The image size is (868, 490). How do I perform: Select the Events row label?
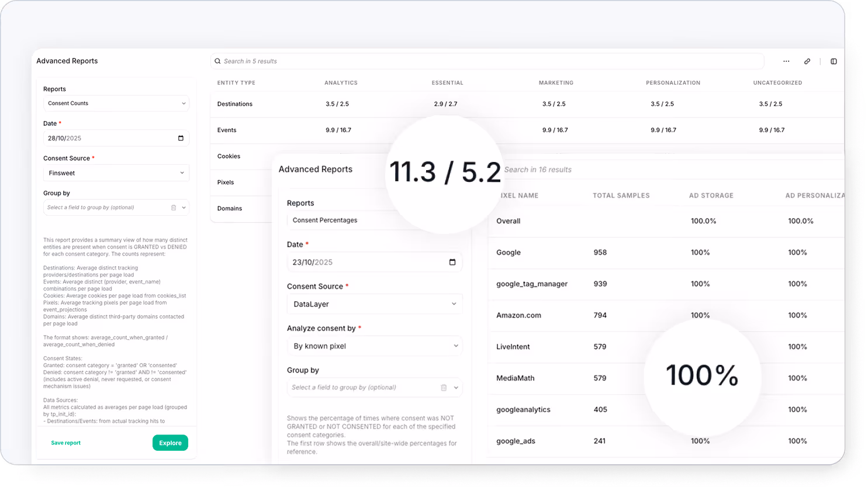click(227, 130)
